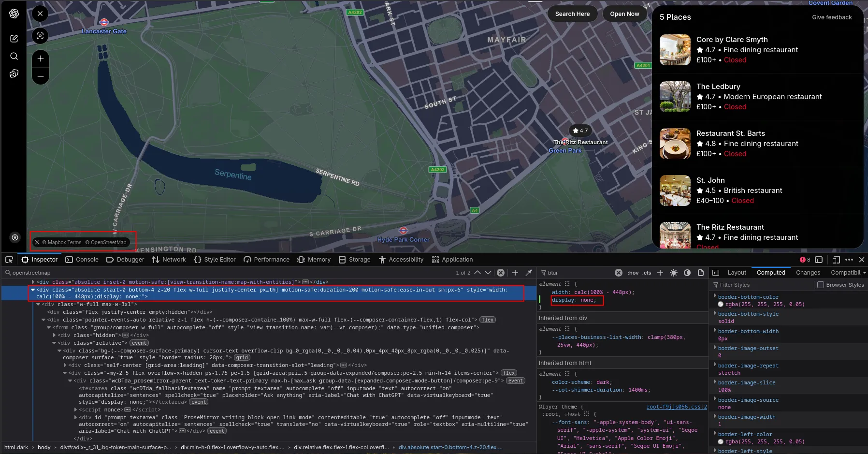Clear the 'blur' styles filter
The width and height of the screenshot is (868, 454).
click(619, 273)
